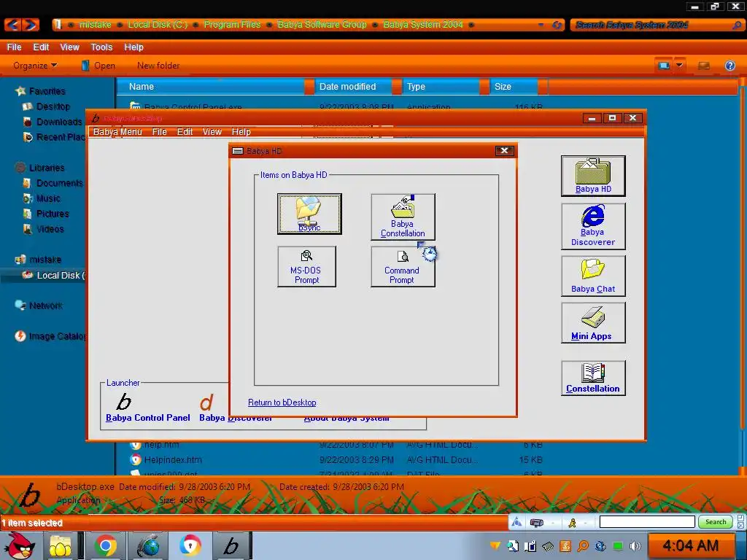The width and height of the screenshot is (747, 560).
Task: Open Downloads in navigation pane
Action: [x=59, y=122]
